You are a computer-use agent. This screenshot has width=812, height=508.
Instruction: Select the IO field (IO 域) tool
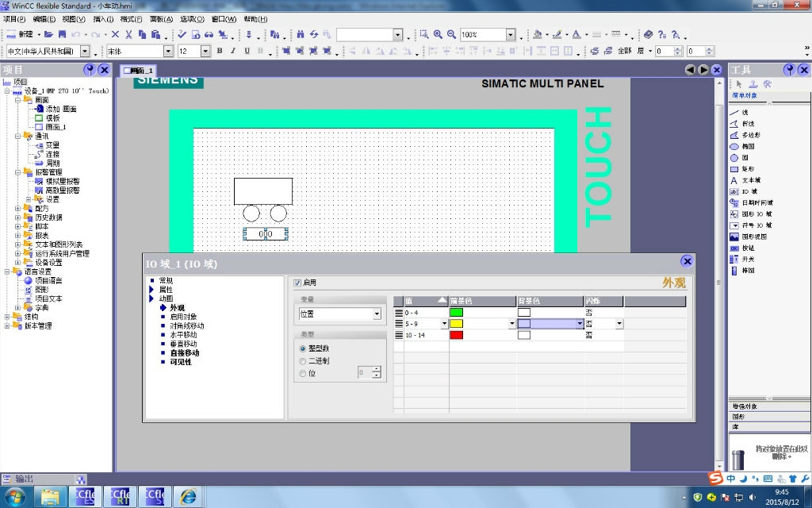coord(743,192)
